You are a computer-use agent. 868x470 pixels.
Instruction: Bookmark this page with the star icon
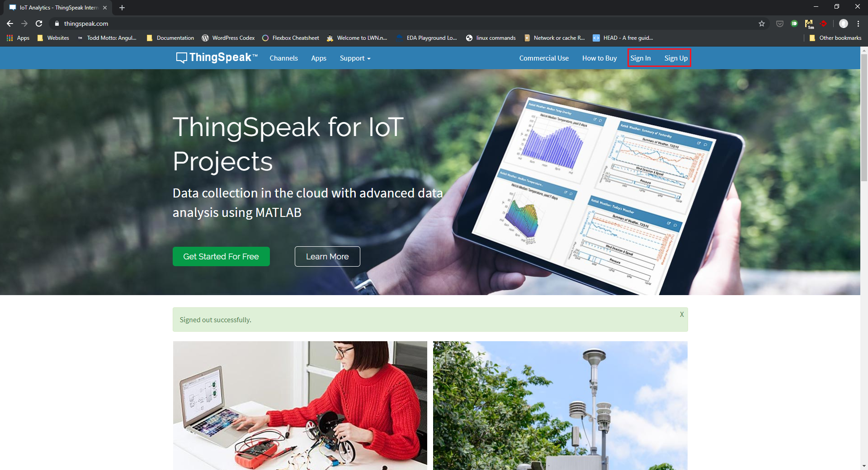(762, 23)
